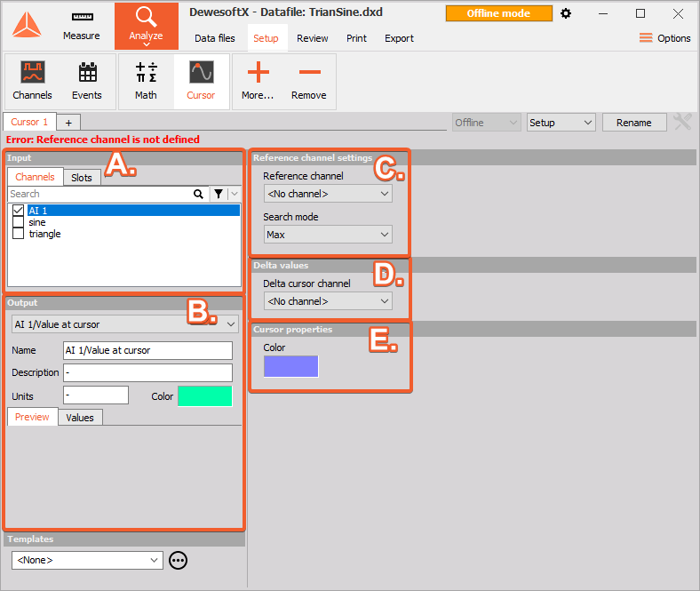
Task: Click the Description field
Action: point(147,372)
